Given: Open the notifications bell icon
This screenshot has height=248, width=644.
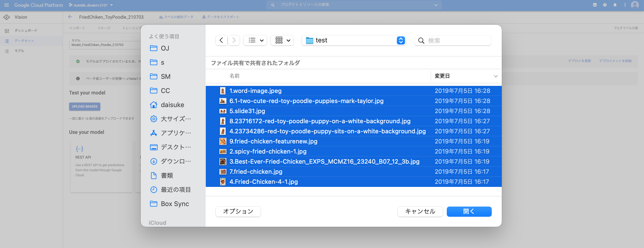Looking at the screenshot, I should 615,5.
